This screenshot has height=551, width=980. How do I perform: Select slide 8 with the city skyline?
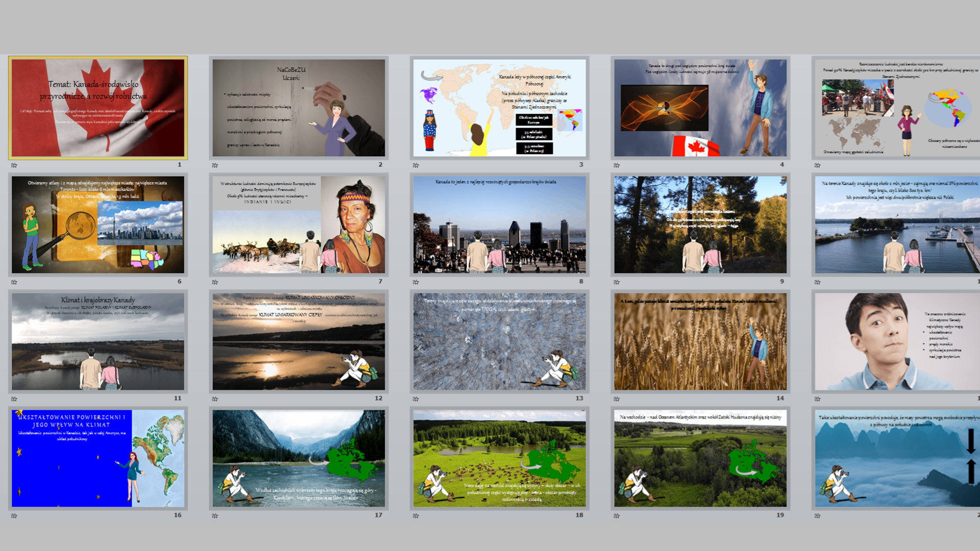[x=499, y=224]
